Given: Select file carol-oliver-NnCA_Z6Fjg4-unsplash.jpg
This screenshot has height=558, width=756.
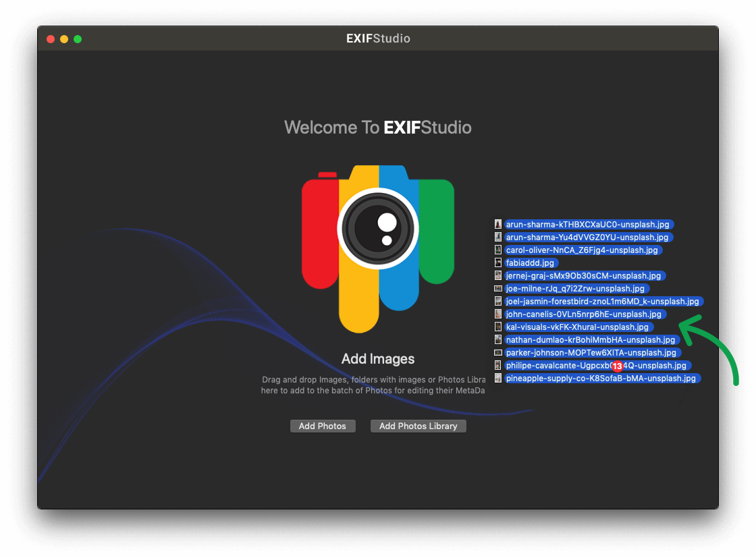Looking at the screenshot, I should click(x=583, y=250).
